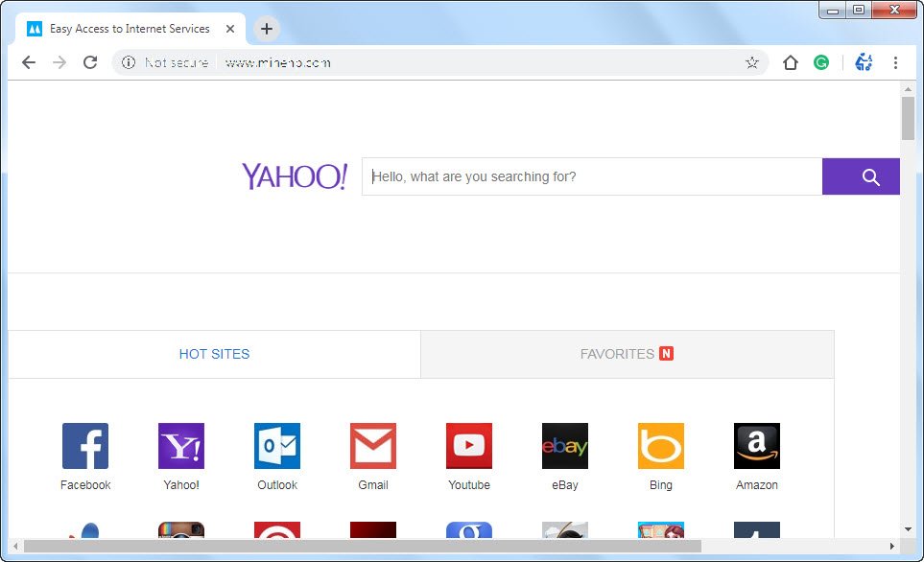924x562 pixels.
Task: Click the horizontal scrollbar left arrow
Action: pyautogui.click(x=15, y=546)
